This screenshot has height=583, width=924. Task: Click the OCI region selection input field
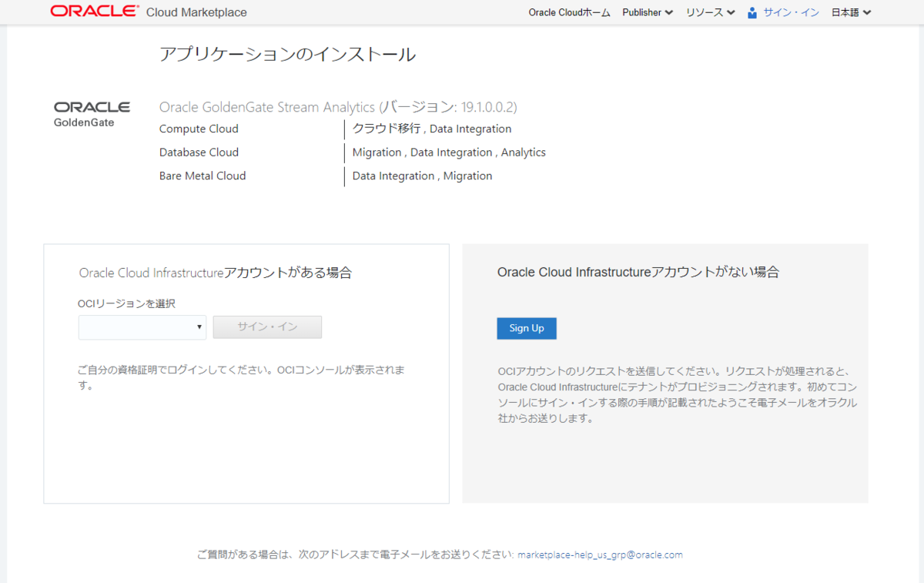tap(142, 327)
